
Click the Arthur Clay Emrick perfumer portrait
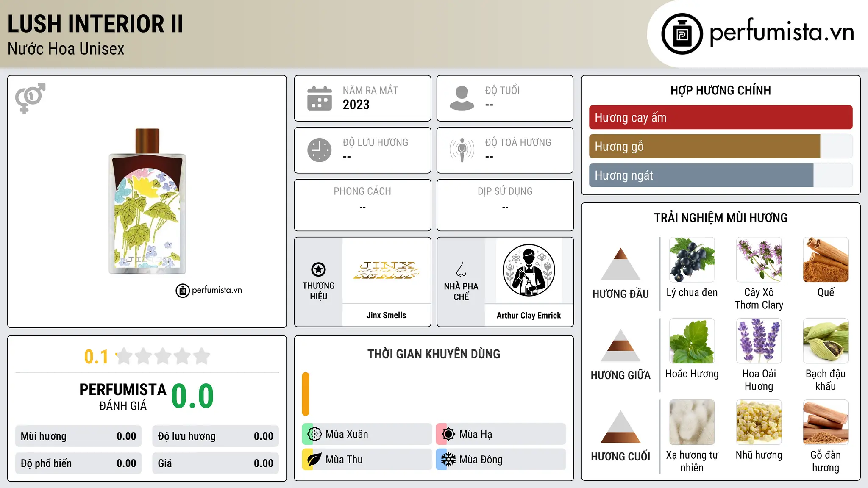pyautogui.click(x=529, y=270)
